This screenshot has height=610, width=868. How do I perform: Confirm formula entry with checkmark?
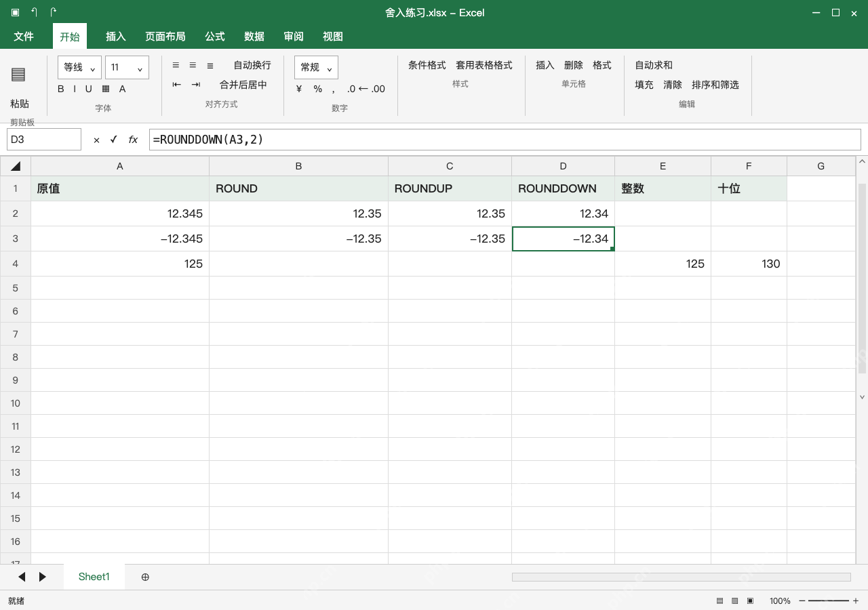(113, 140)
